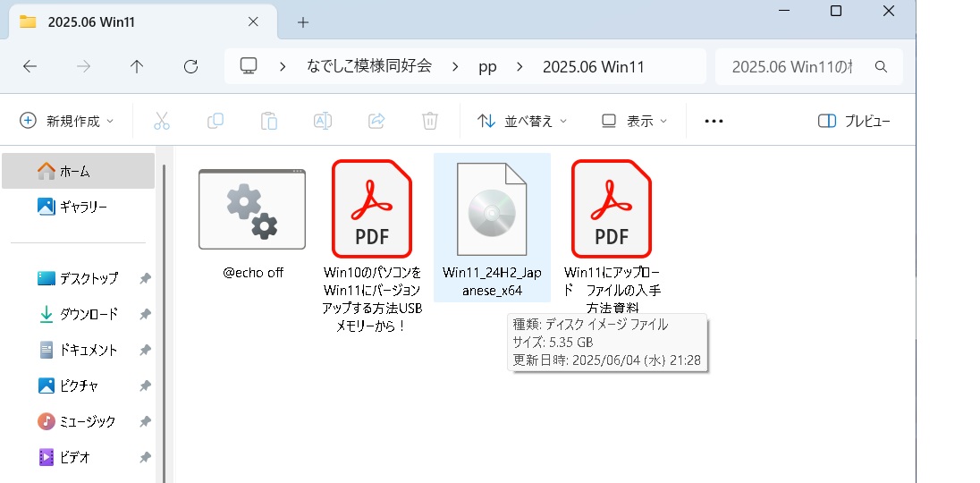Go up one folder level

136,67
